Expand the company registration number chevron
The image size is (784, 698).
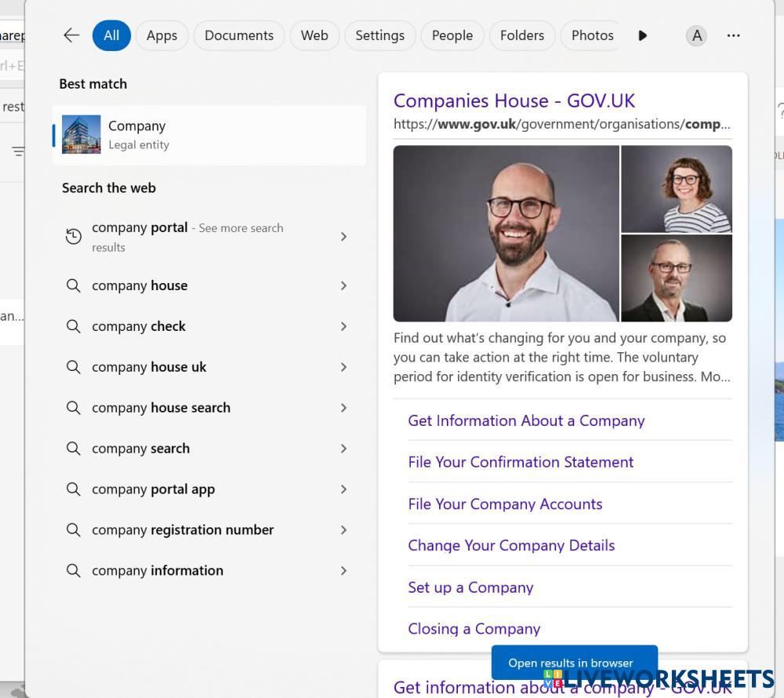pos(343,530)
